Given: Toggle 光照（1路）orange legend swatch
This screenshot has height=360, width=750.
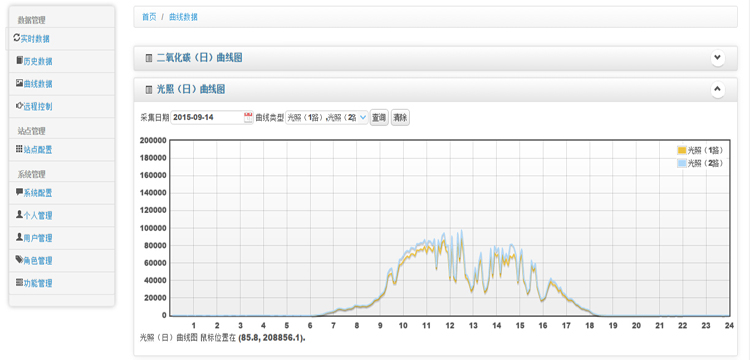Looking at the screenshot, I should 682,151.
